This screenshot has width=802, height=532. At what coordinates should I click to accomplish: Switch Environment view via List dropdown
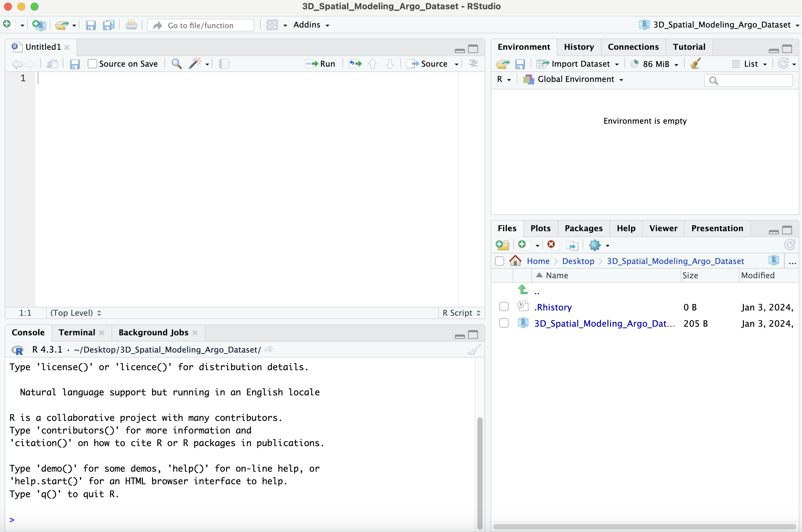[749, 64]
